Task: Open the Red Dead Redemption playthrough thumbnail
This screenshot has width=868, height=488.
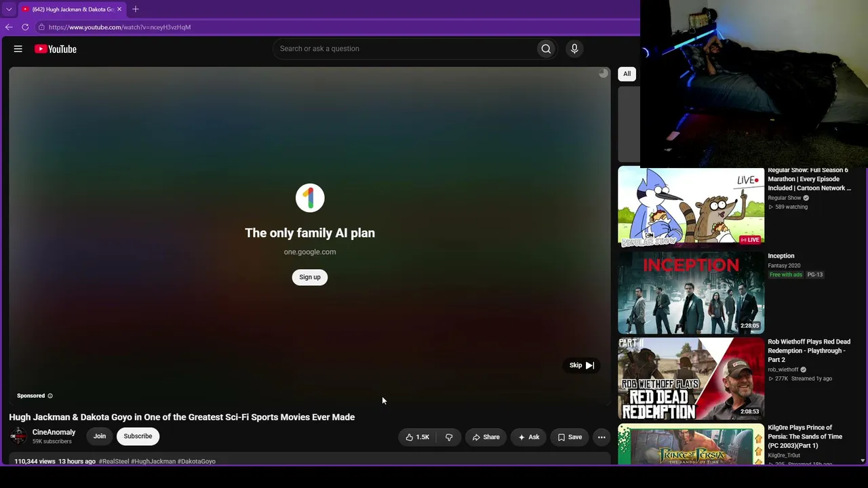Action: [x=691, y=379]
